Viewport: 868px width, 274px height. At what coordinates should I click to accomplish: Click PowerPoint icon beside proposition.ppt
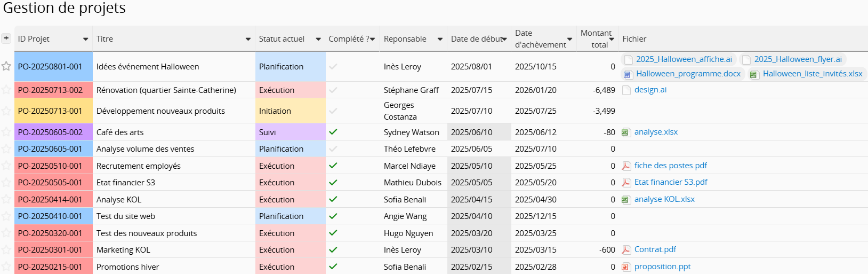pyautogui.click(x=626, y=267)
